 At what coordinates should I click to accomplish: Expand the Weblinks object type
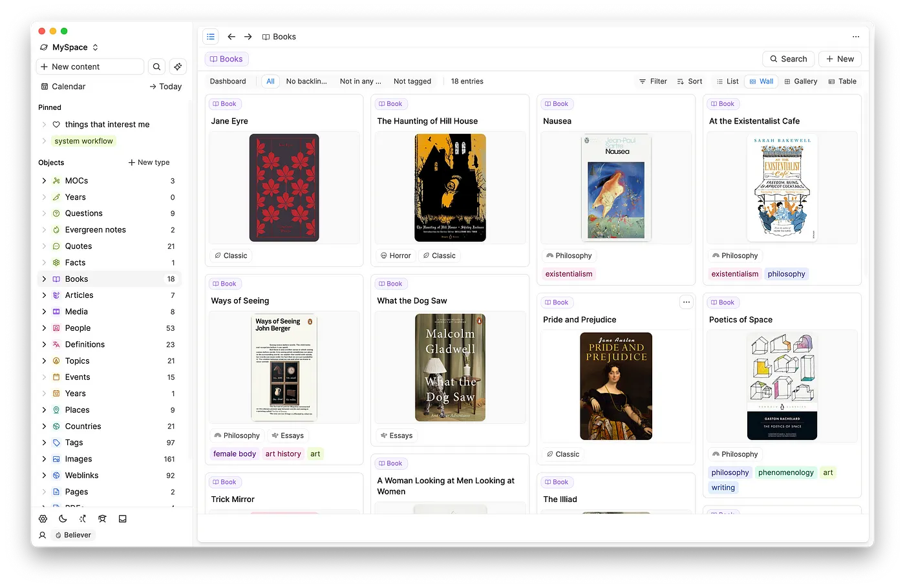pyautogui.click(x=44, y=476)
